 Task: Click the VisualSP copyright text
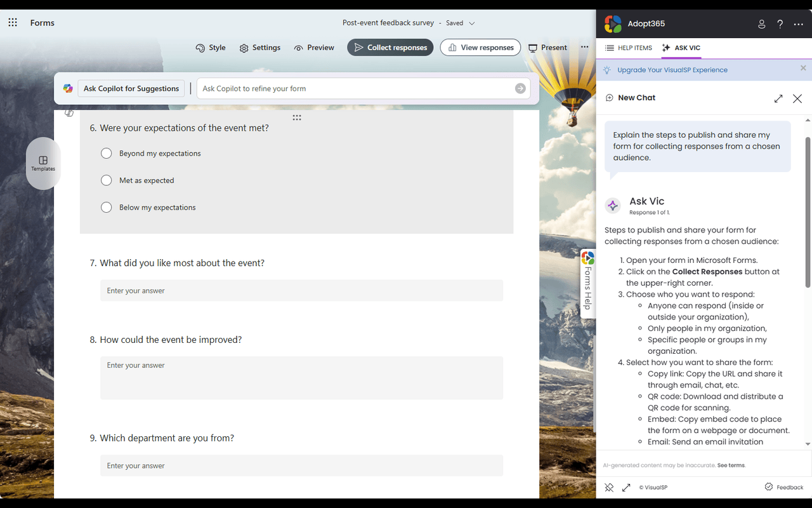click(x=653, y=488)
